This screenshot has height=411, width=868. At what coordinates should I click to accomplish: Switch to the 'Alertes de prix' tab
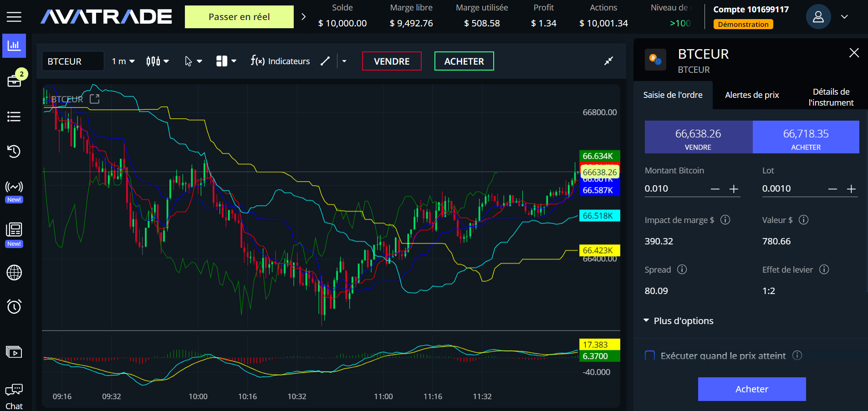(x=752, y=95)
